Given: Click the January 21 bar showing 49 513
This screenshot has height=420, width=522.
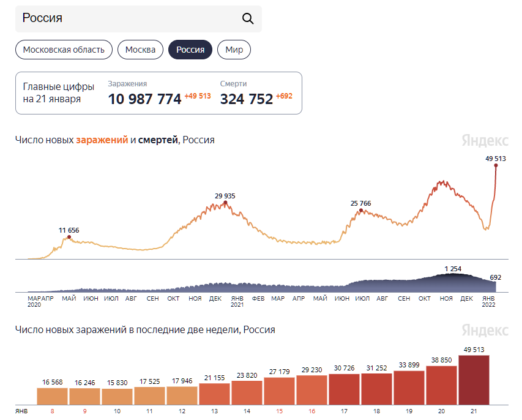Looking at the screenshot, I should click(474, 380).
